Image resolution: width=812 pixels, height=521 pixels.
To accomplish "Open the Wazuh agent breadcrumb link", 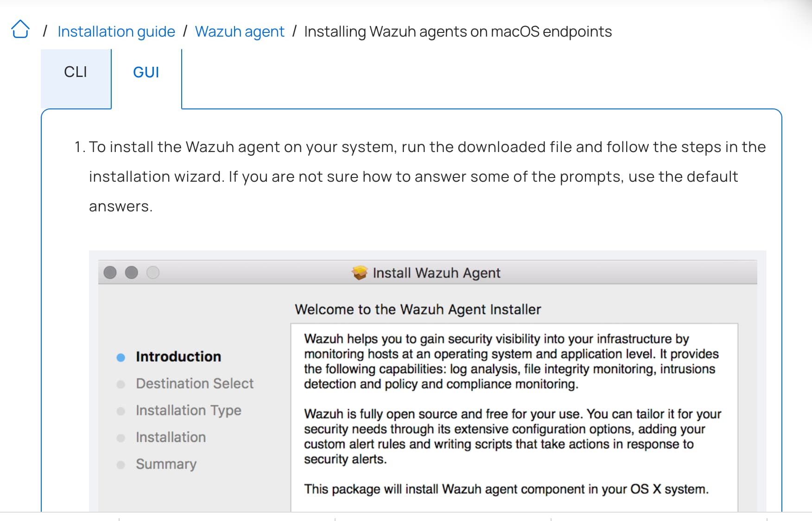I will (240, 32).
